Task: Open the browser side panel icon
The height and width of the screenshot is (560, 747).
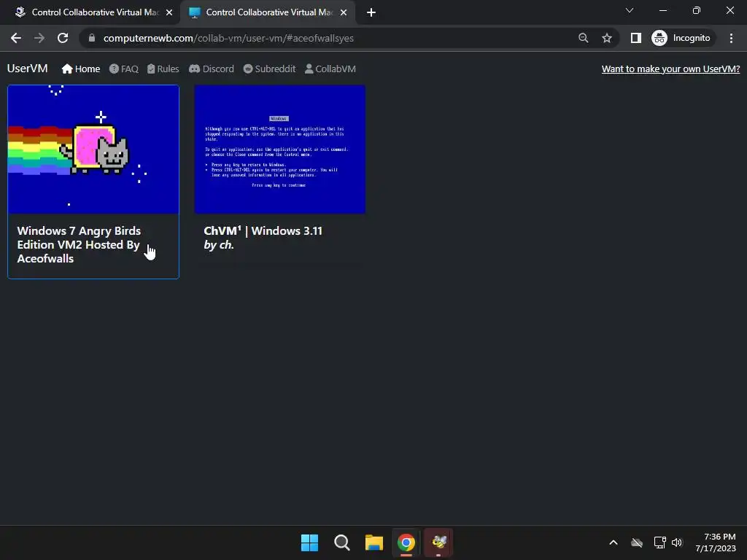Action: (635, 38)
